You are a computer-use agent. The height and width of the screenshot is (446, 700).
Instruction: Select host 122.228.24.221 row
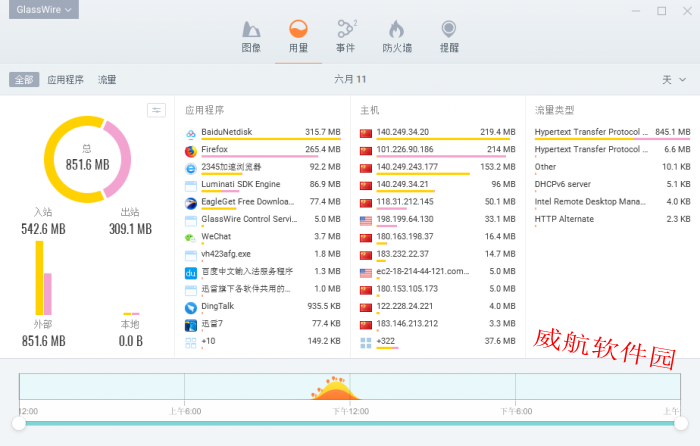[438, 308]
